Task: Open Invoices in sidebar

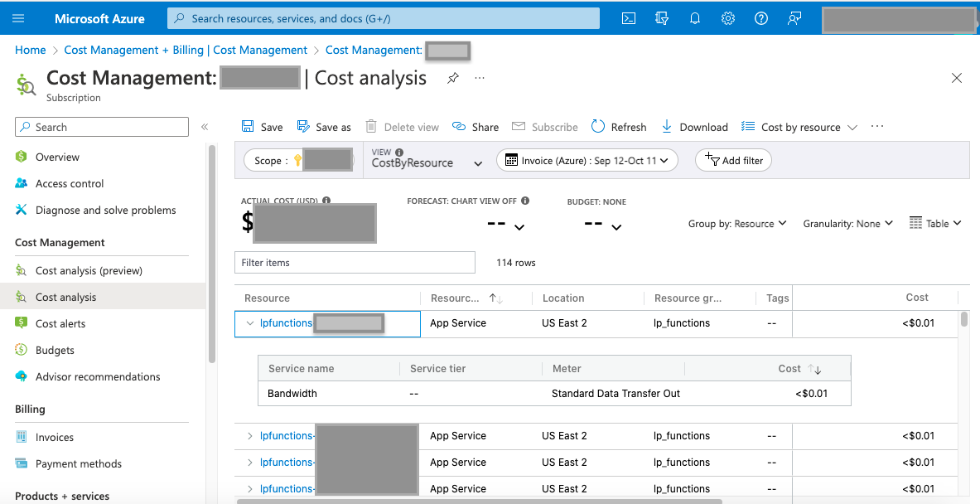Action: click(x=45, y=437)
